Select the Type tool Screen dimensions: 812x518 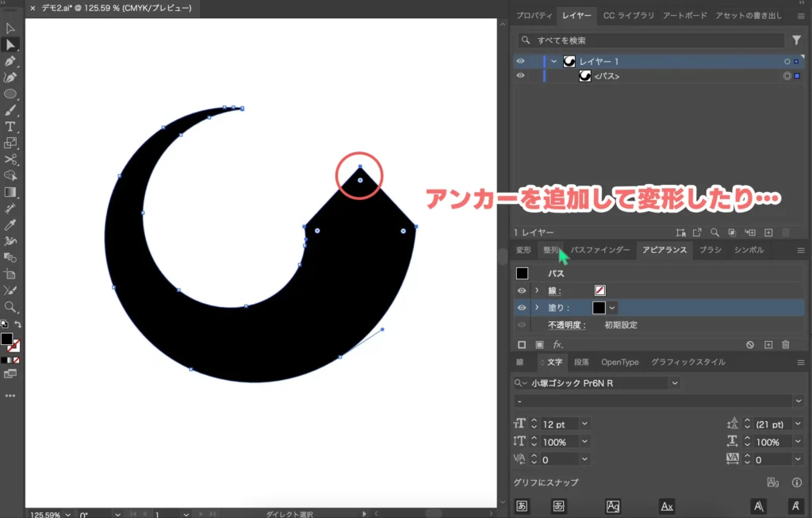tap(11, 127)
